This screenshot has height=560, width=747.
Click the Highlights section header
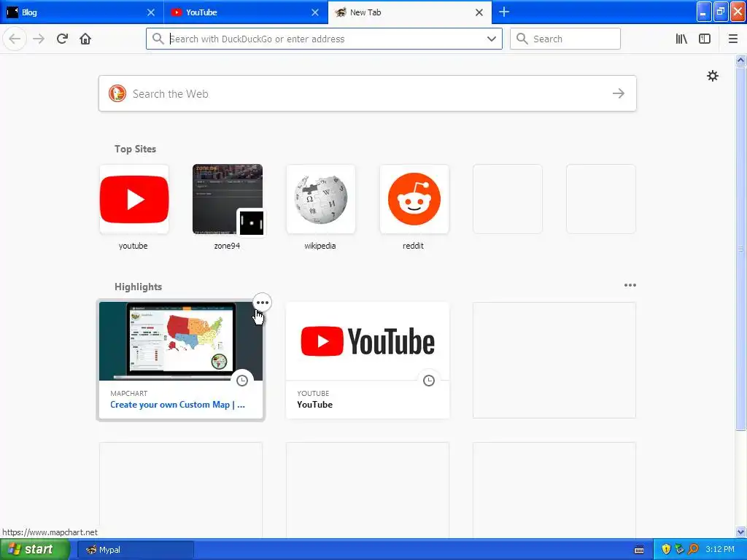[x=138, y=287]
